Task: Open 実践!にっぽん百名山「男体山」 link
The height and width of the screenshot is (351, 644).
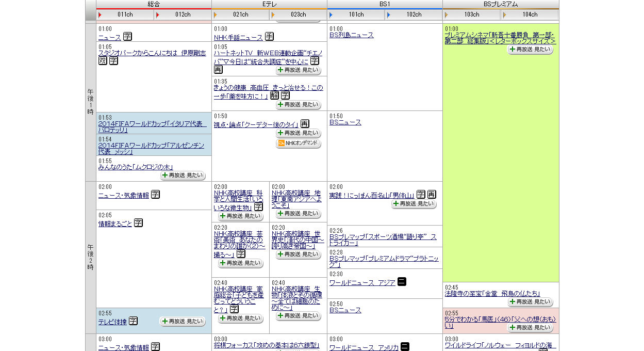Action: point(372,196)
